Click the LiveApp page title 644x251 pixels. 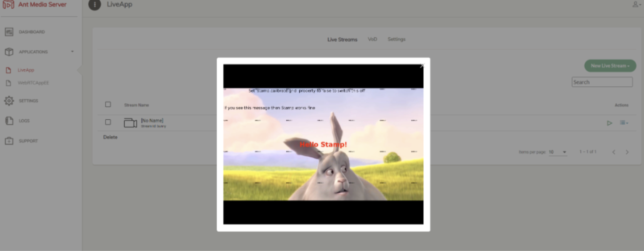pyautogui.click(x=119, y=4)
